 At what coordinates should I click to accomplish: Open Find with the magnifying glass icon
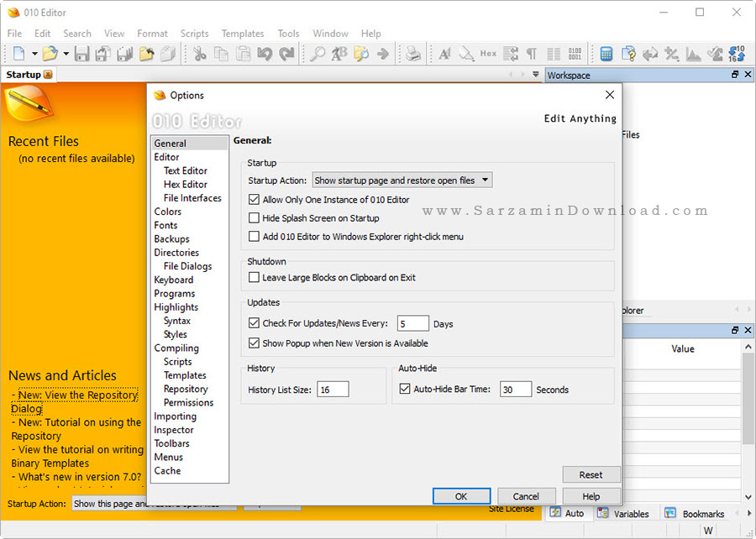[x=318, y=54]
